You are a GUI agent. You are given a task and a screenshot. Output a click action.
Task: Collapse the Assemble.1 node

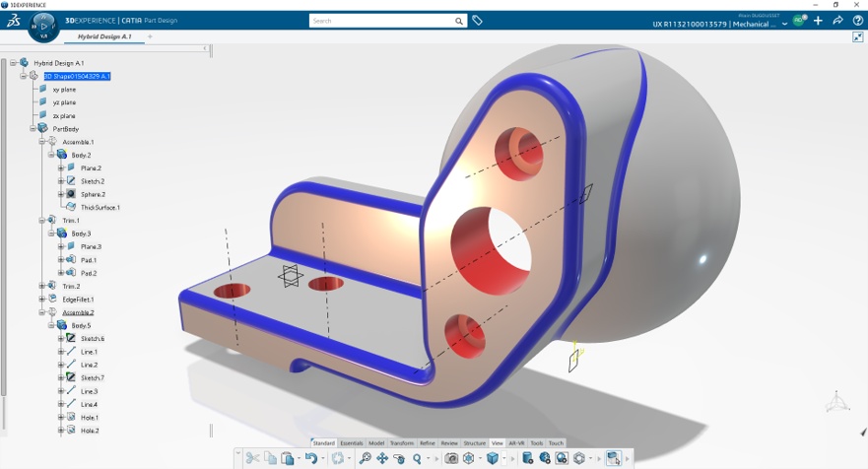point(42,142)
